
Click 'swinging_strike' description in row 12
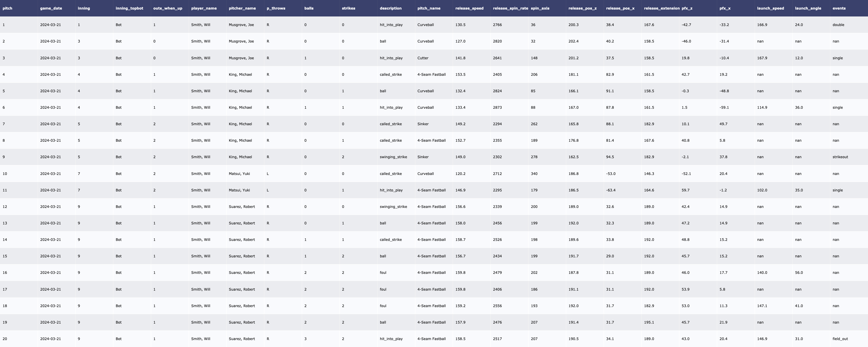pyautogui.click(x=393, y=207)
